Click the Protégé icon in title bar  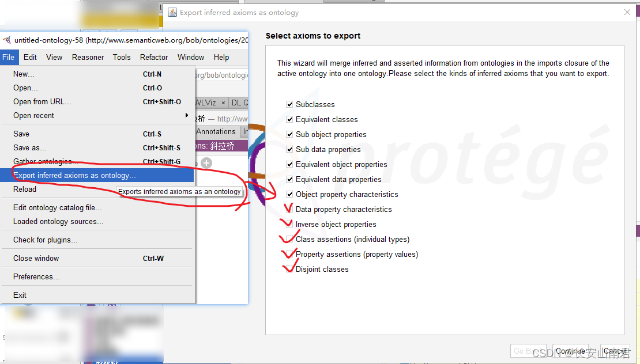click(6, 40)
